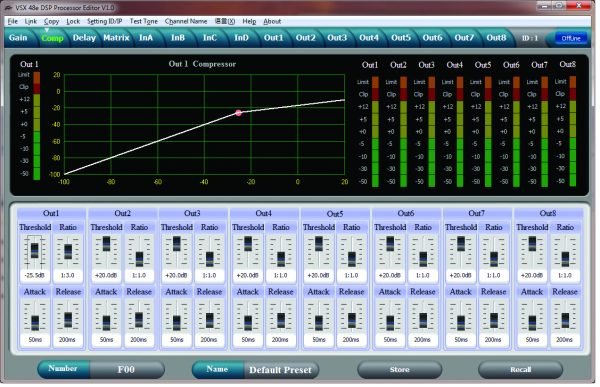Image resolution: width=600 pixels, height=387 pixels.
Task: Click the Out4 Threshold slider handle
Action: coord(248,243)
